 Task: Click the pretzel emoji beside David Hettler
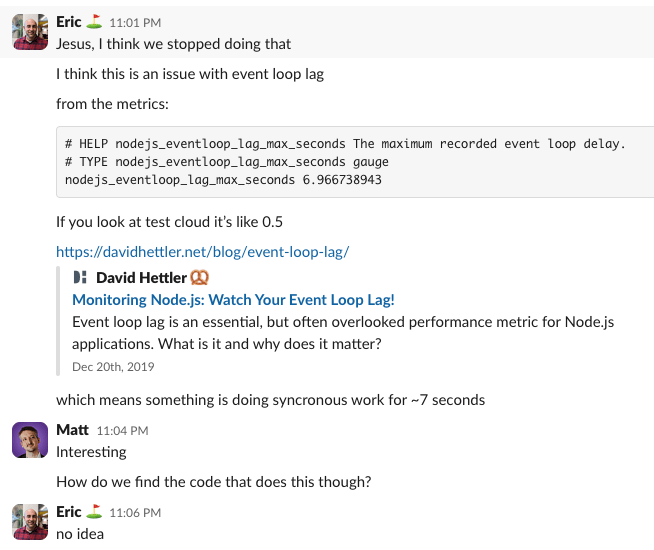pyautogui.click(x=199, y=277)
